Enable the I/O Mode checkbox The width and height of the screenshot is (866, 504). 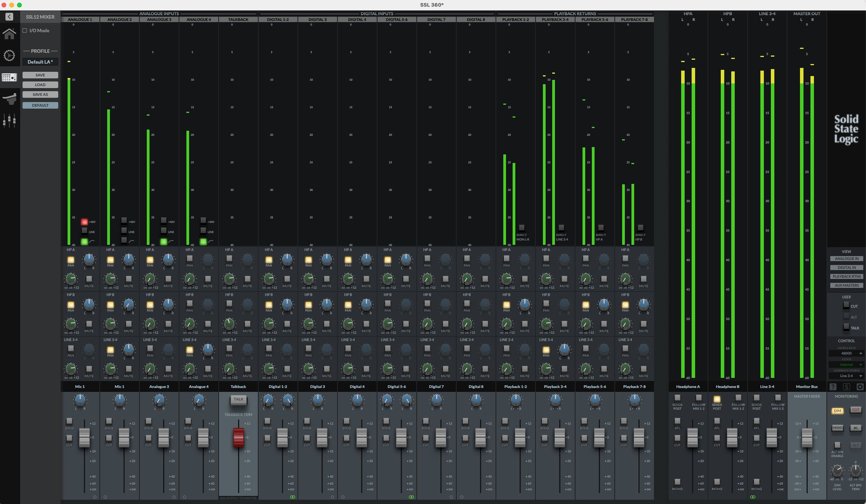[x=24, y=30]
